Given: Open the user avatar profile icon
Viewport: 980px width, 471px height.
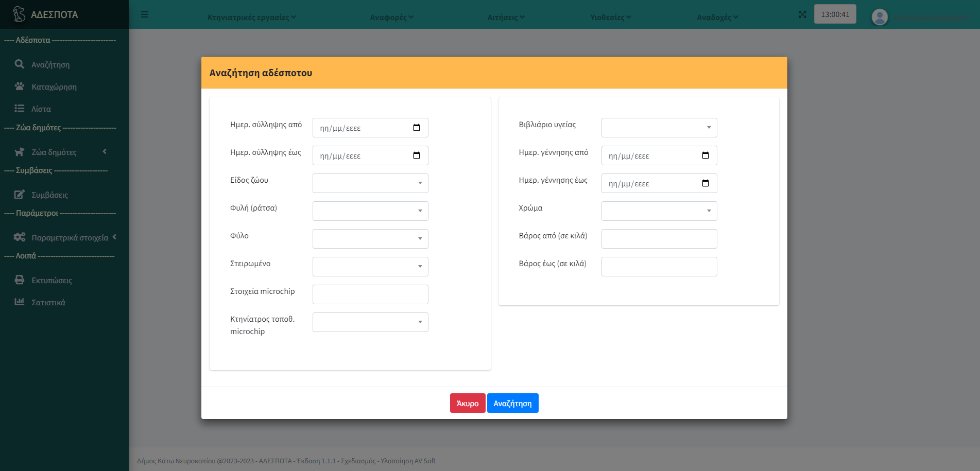Looking at the screenshot, I should coord(880,17).
